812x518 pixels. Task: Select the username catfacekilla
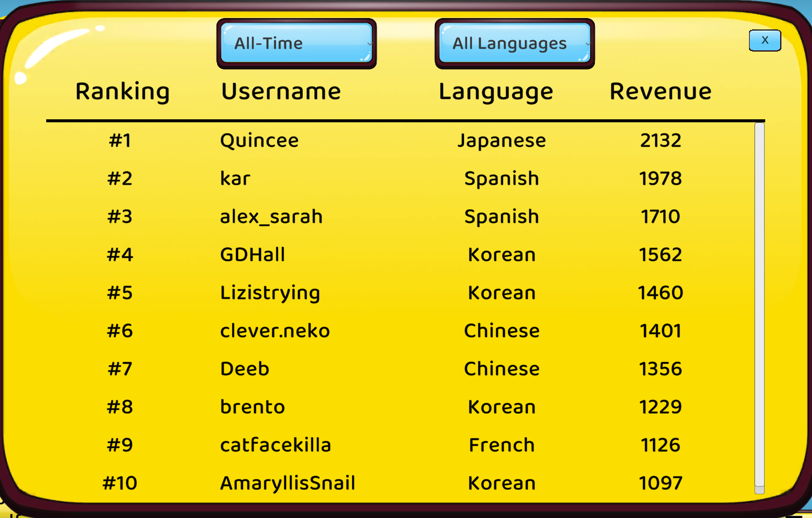[x=275, y=445]
